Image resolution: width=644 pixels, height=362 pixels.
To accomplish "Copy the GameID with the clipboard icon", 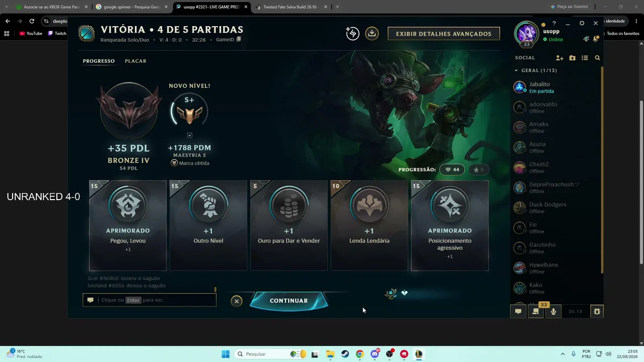I will [x=239, y=39].
